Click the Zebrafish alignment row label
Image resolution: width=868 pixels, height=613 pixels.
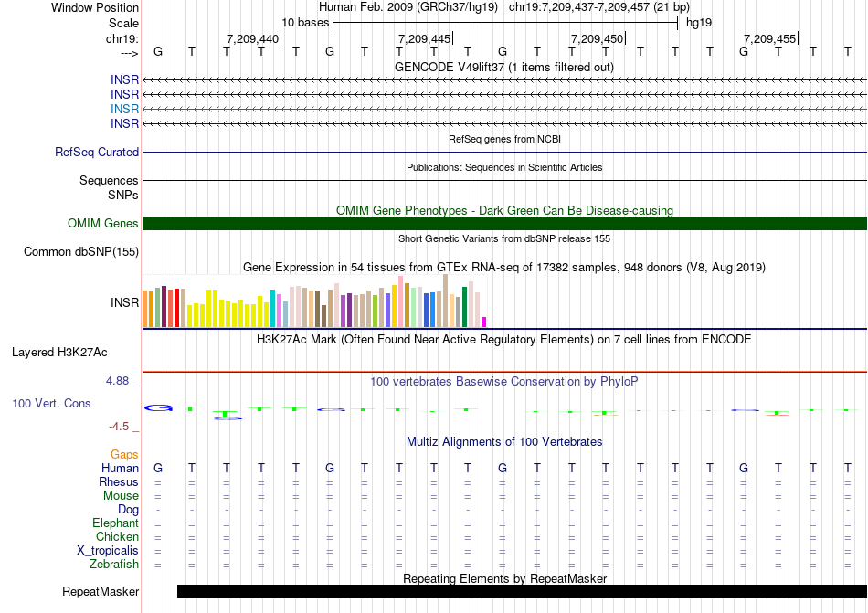[x=114, y=565]
